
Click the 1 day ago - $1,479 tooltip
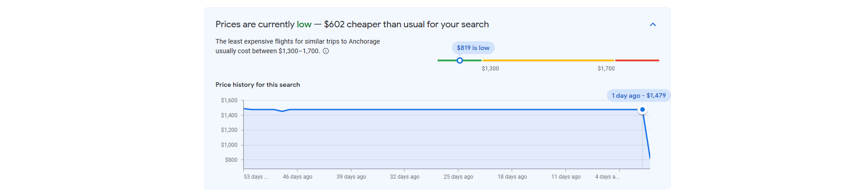[x=639, y=95]
